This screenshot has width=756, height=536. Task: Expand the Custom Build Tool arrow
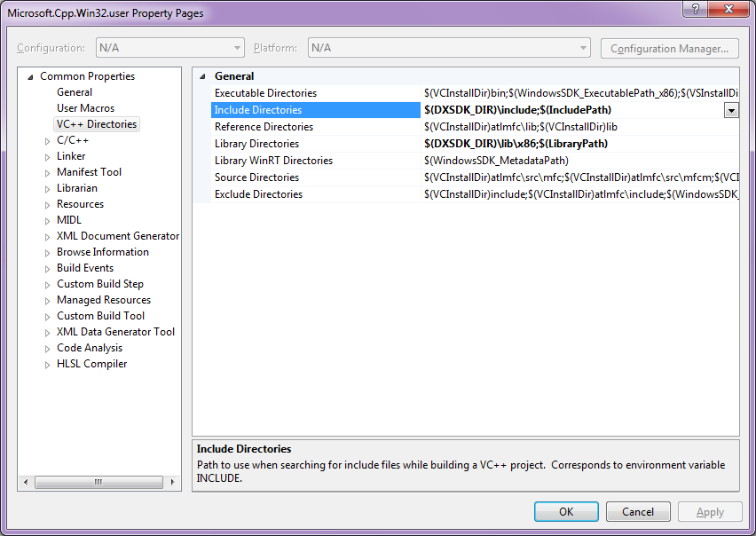point(47,316)
